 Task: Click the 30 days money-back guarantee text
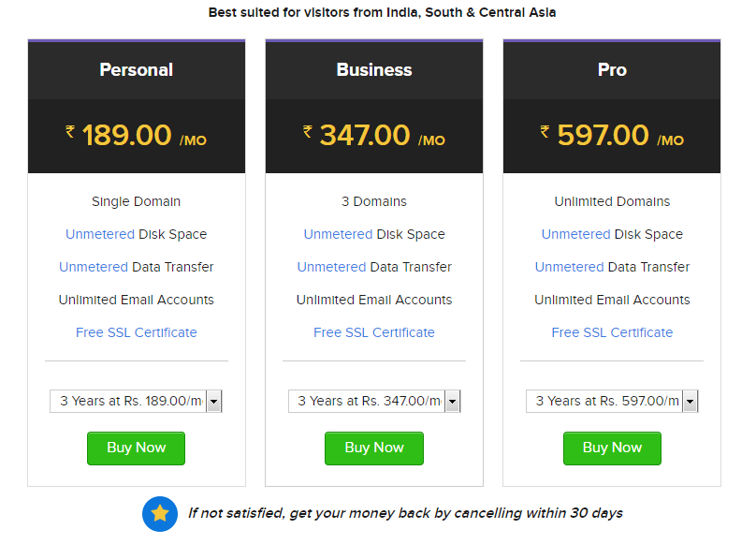click(x=405, y=513)
